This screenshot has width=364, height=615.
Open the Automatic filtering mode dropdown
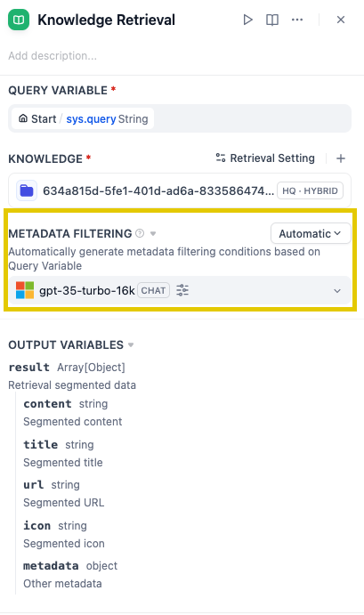pos(311,233)
